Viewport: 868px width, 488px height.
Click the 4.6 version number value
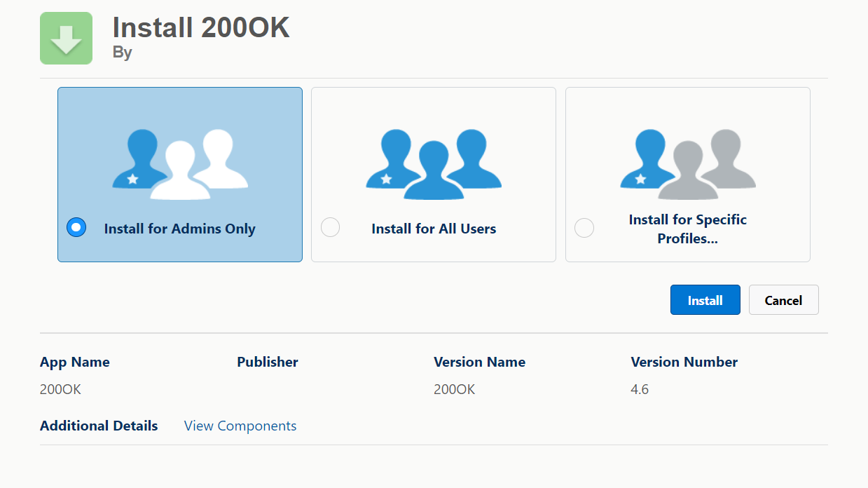click(x=640, y=389)
